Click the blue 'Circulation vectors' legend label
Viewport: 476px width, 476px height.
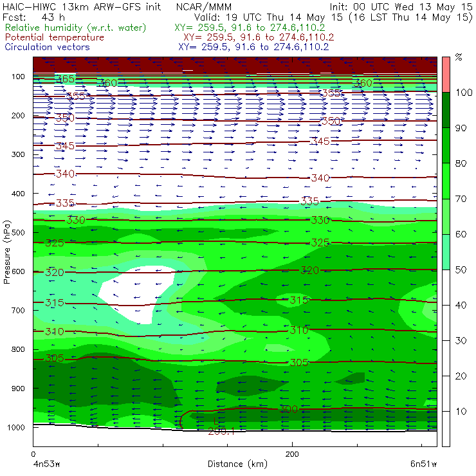pos(48,47)
